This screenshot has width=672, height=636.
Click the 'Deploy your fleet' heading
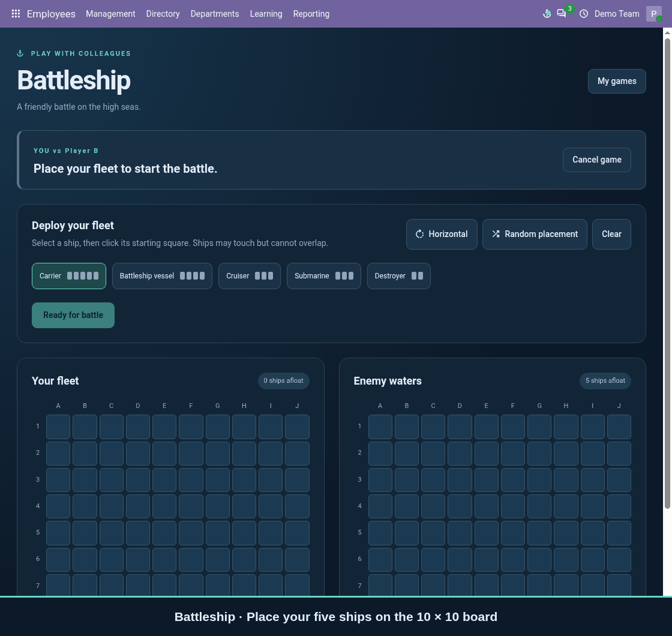[73, 226]
